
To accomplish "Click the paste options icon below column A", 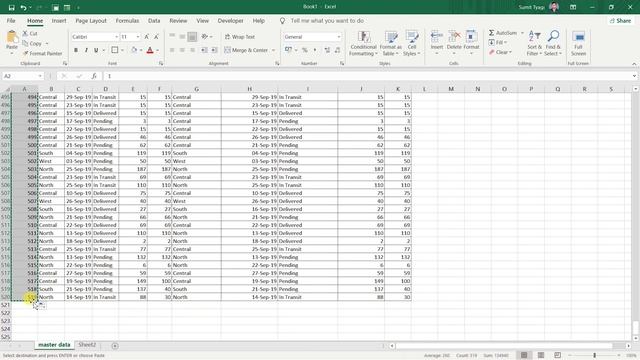I will [x=42, y=306].
